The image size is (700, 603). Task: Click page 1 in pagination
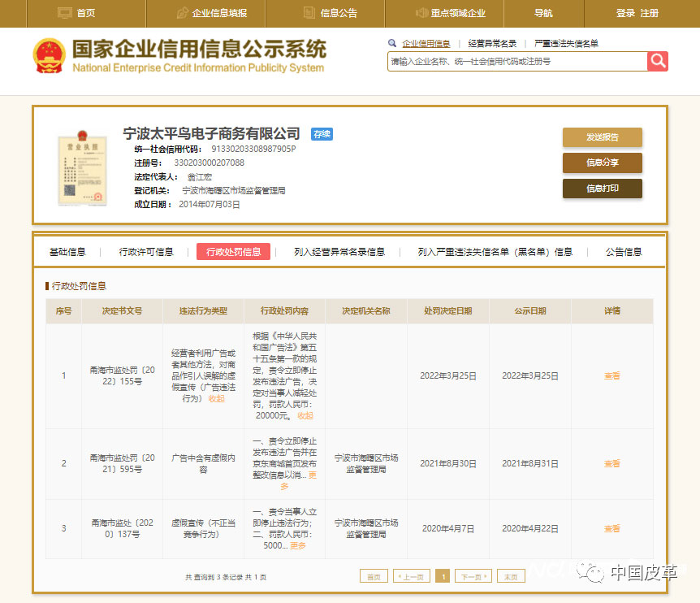pyautogui.click(x=443, y=576)
